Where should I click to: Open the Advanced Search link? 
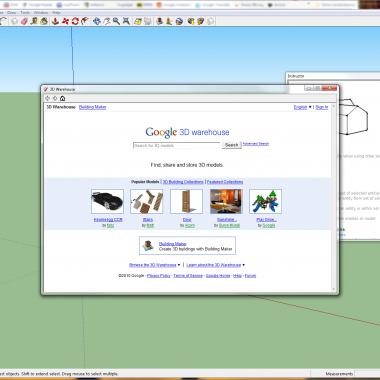(x=256, y=144)
